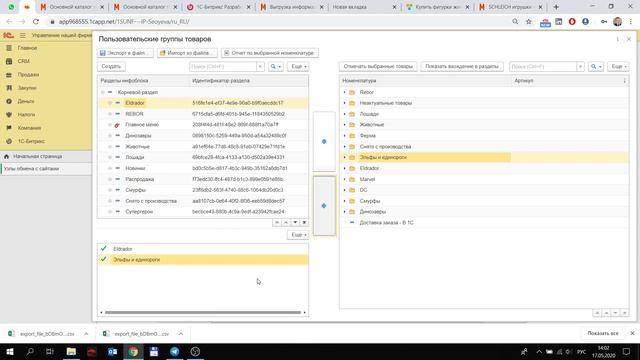Open the Продажи sidebar section

[28, 75]
